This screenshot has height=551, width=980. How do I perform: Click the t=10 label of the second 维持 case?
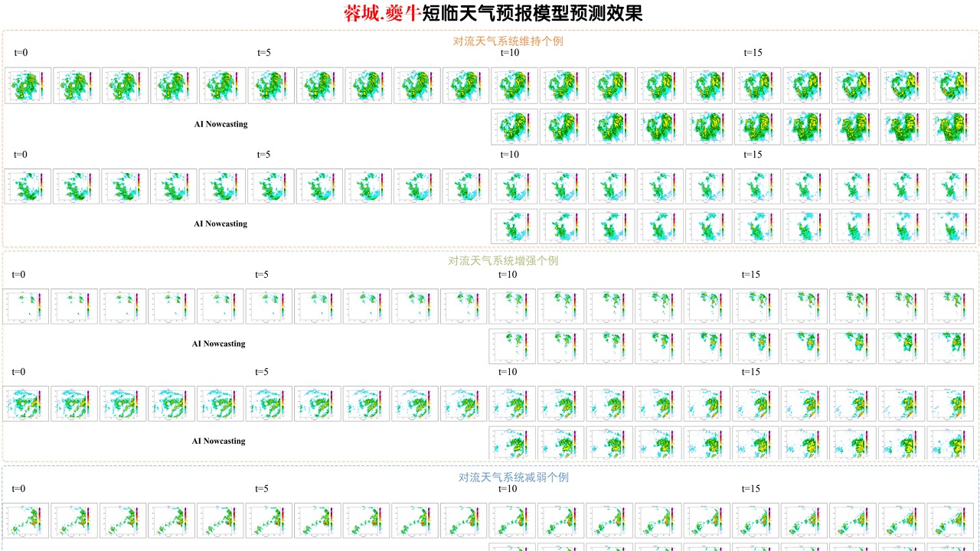tap(510, 155)
